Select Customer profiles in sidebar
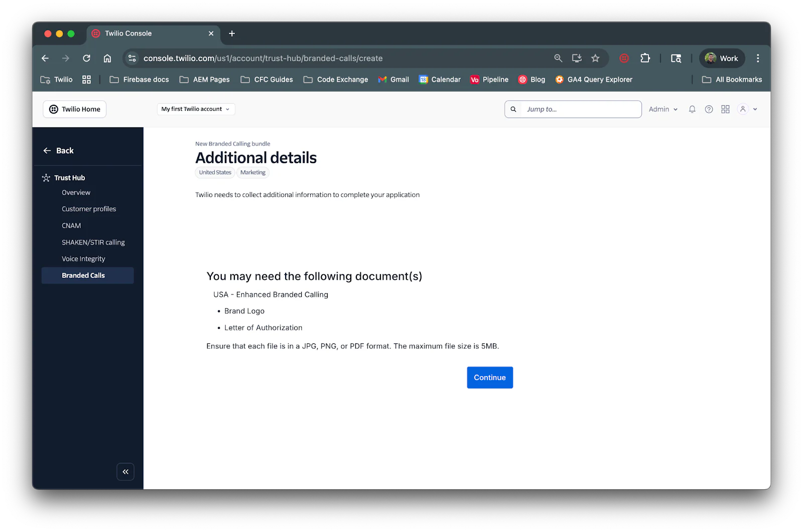Viewport: 803px width, 532px height. point(88,209)
